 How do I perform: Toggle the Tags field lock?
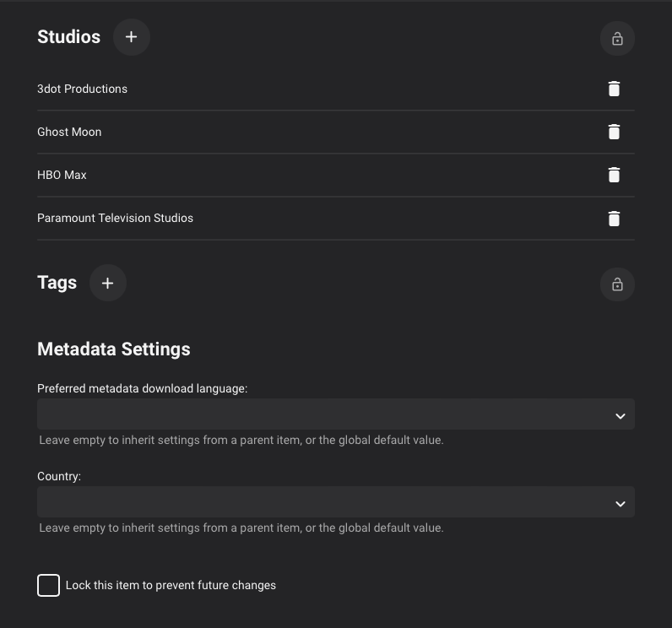point(617,284)
